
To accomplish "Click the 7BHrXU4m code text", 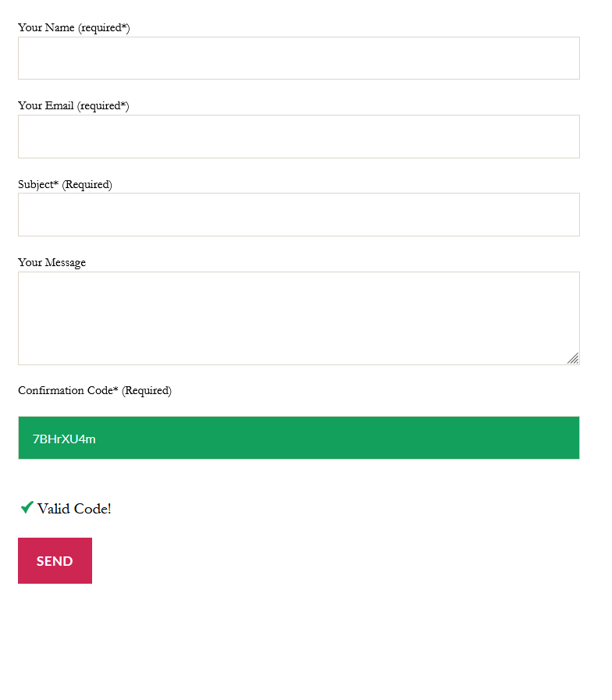I will [x=64, y=439].
